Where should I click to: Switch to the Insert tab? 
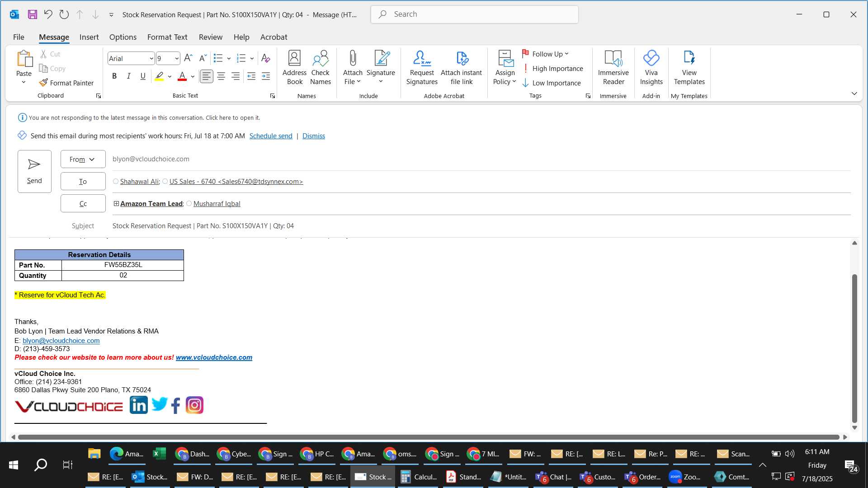pos(89,37)
